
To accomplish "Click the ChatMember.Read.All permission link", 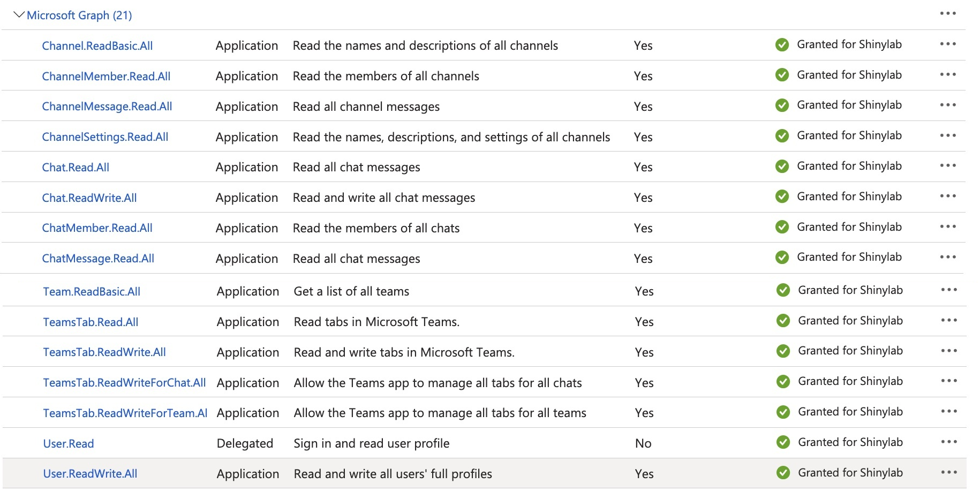I will coord(97,228).
